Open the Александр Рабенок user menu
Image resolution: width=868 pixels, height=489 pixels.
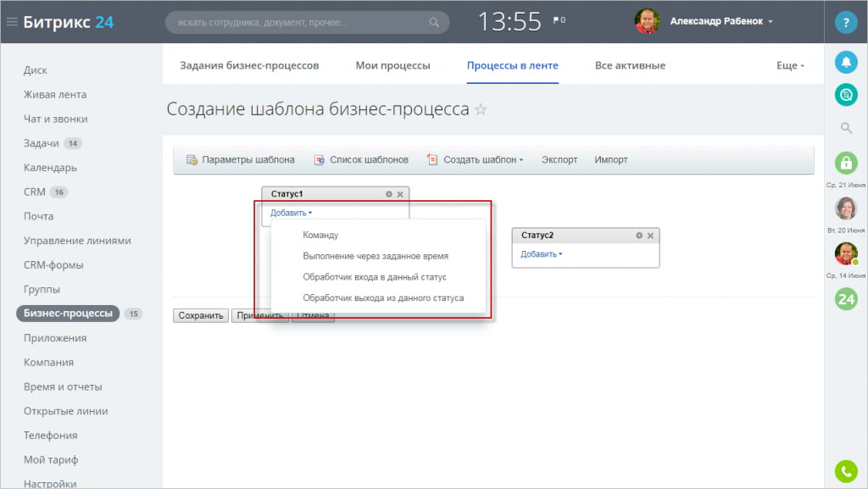pos(721,21)
